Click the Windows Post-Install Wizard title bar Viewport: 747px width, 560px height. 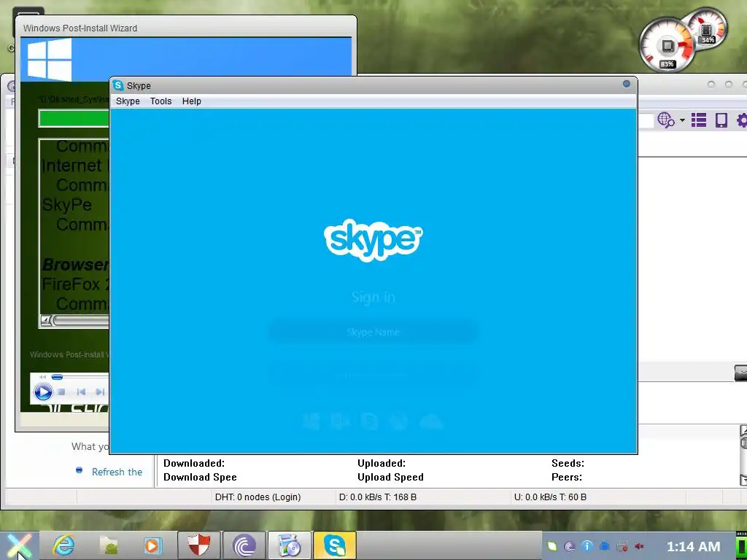coord(186,28)
